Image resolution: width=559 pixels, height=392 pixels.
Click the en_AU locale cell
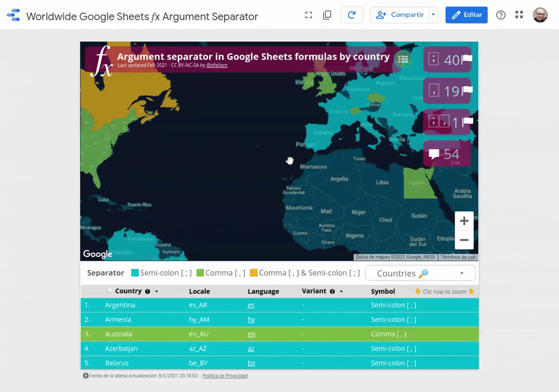pyautogui.click(x=199, y=334)
